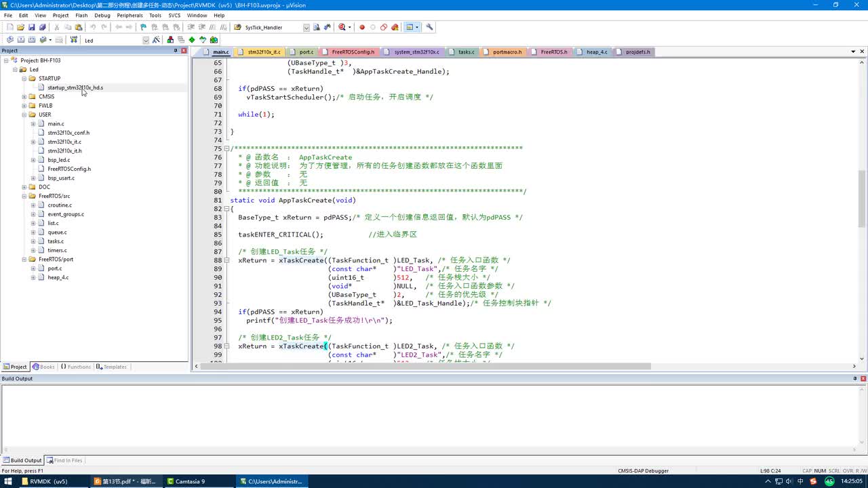Open configuration wrench icon

429,27
